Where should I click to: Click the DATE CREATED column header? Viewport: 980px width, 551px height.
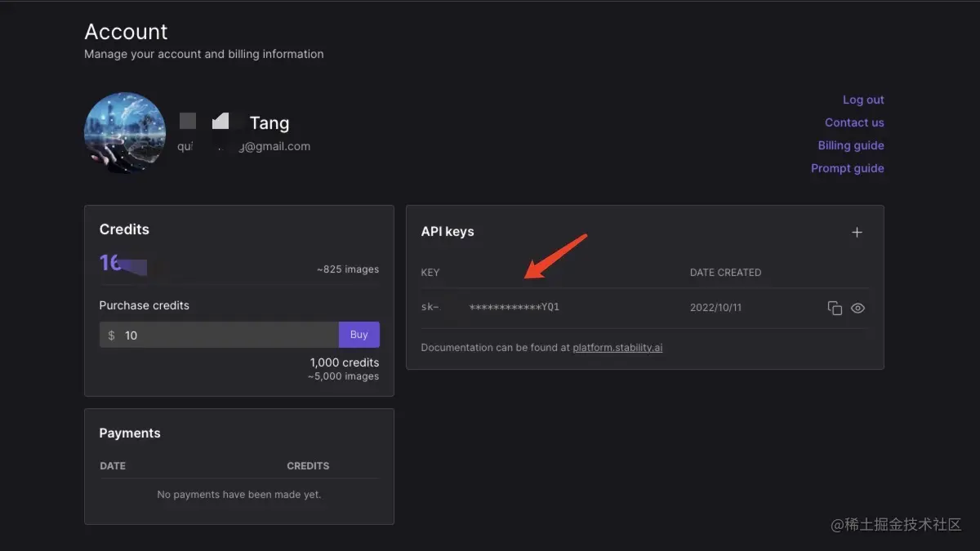pyautogui.click(x=725, y=273)
